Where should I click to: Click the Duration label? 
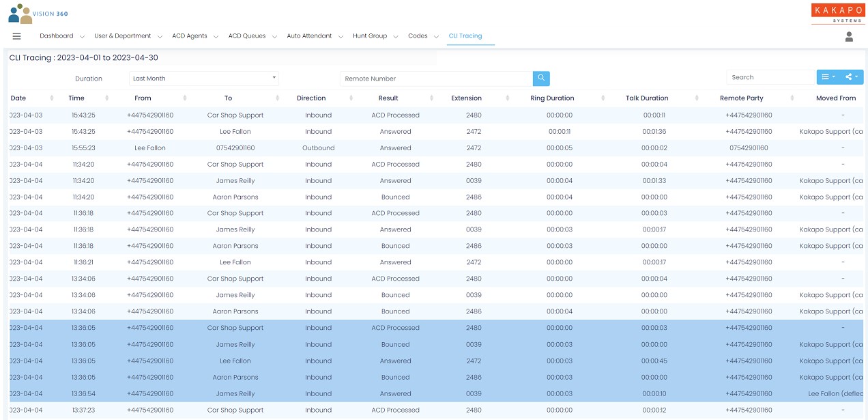pos(89,79)
